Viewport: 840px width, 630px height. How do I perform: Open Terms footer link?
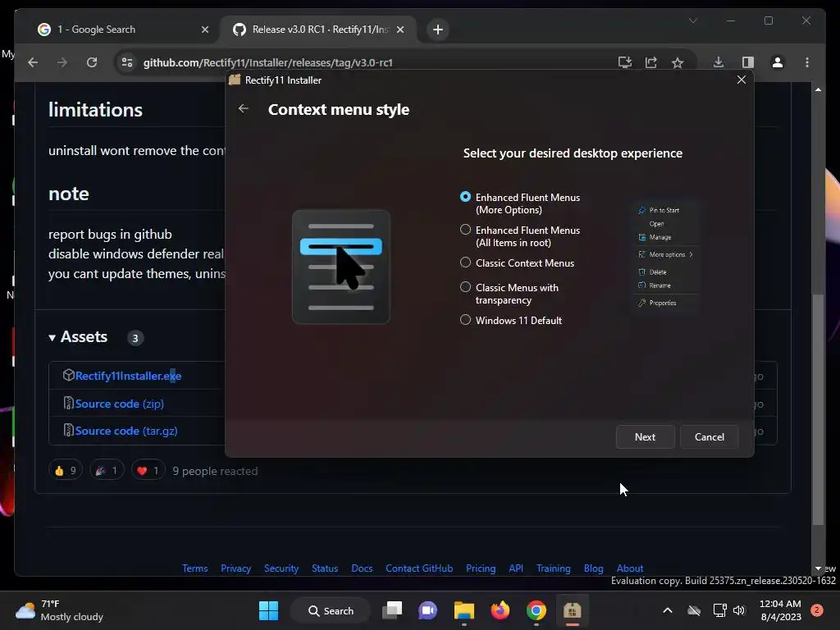[194, 568]
